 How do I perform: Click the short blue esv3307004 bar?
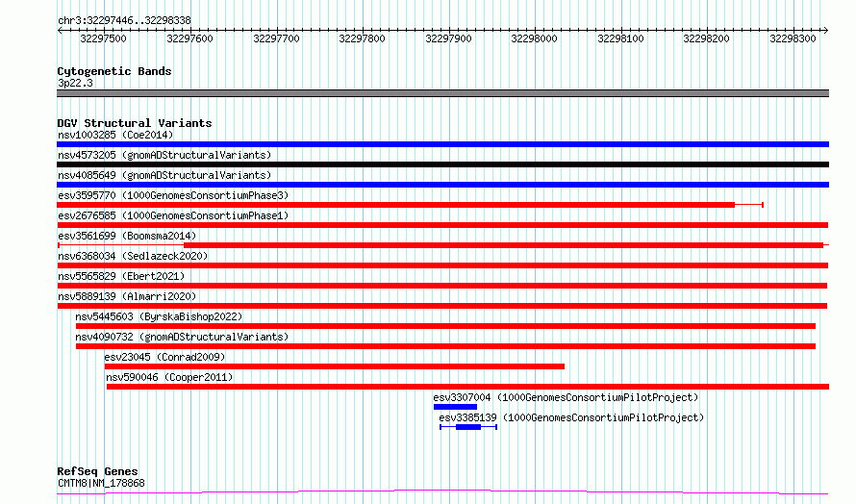pos(455,407)
